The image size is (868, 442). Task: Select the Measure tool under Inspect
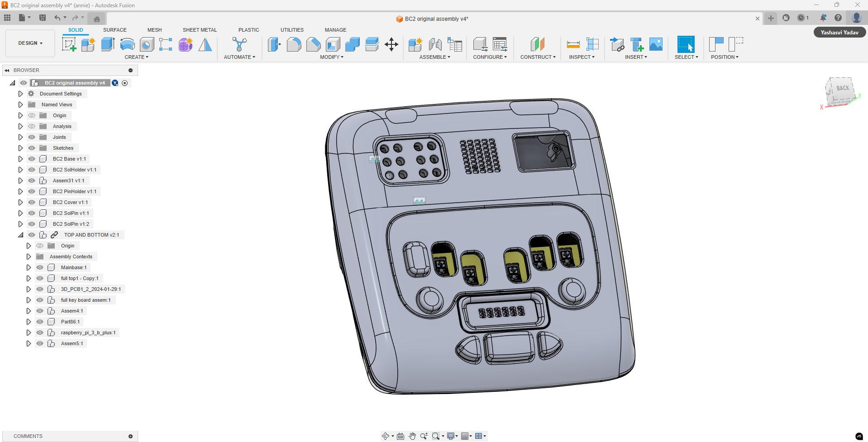pos(572,44)
